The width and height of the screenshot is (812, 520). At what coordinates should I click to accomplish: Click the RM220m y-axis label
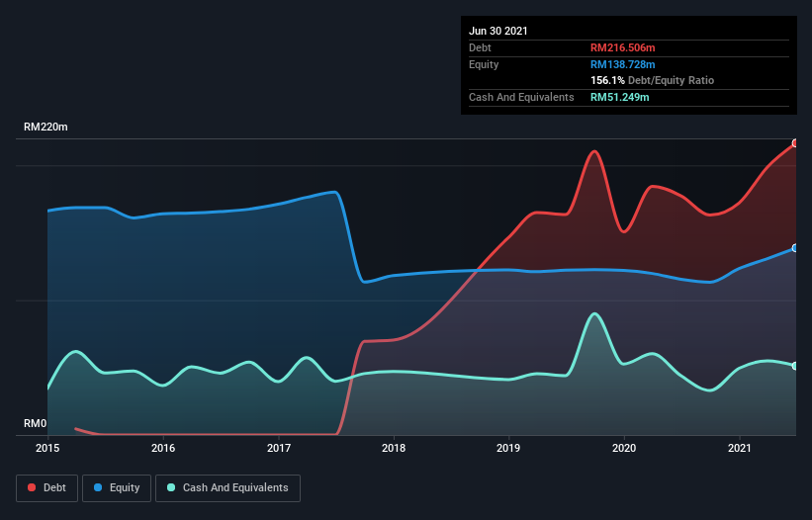(45, 127)
